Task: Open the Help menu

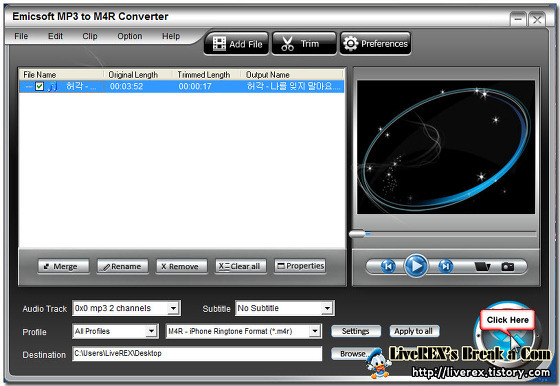Action: click(171, 36)
